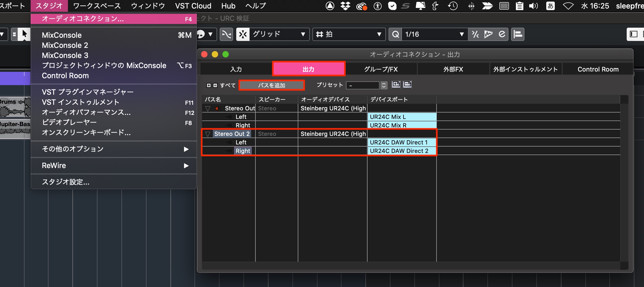Collapse the Stereo Out bus triangle
Screen dimensions: 644x287
pos(208,108)
